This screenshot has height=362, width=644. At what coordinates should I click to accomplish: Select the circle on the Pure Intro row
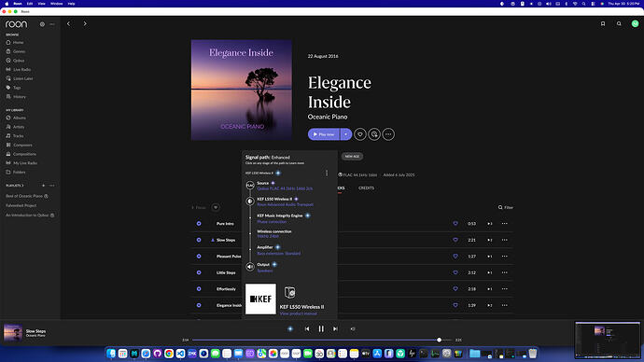(199, 224)
